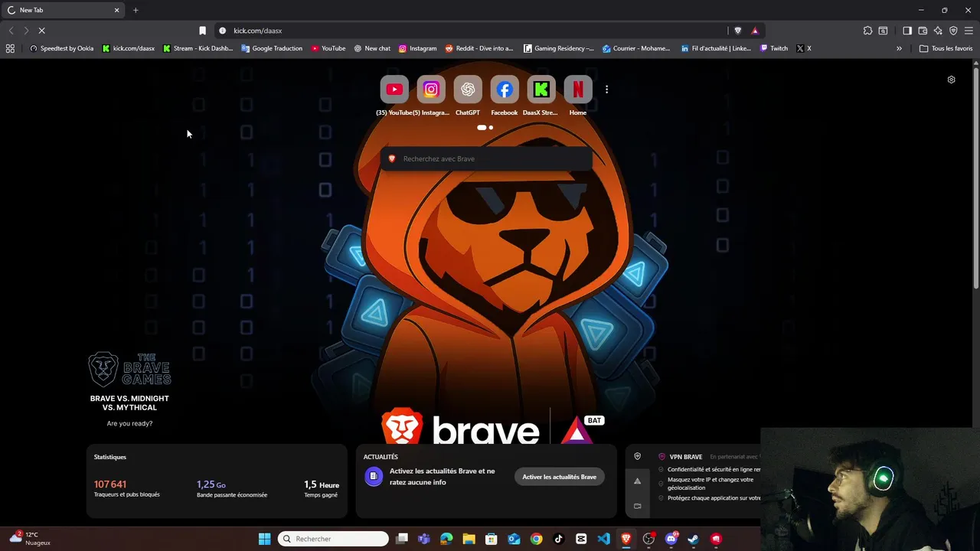980x551 pixels.
Task: Open weather widget showing 12°C Nuageux
Action: [31, 539]
